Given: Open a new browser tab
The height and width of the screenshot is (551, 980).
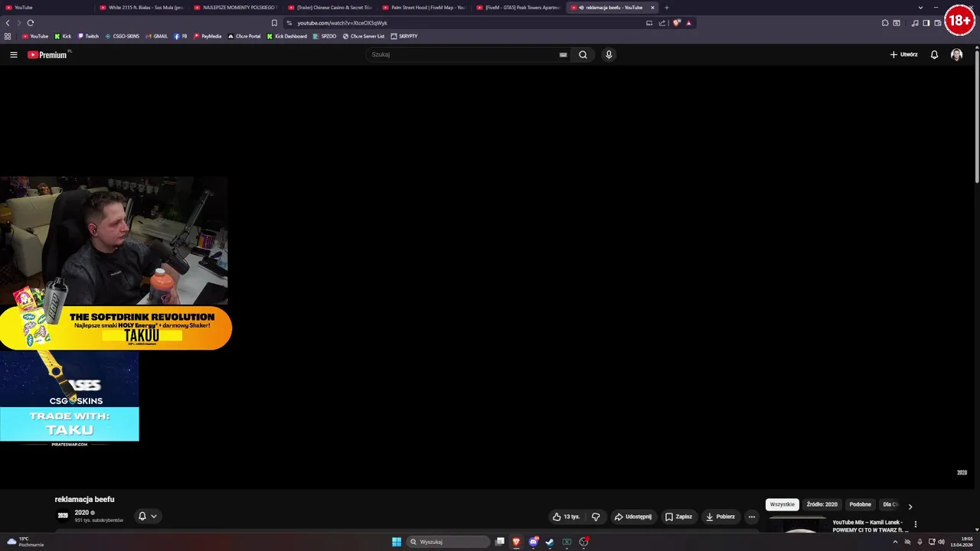Looking at the screenshot, I should (x=666, y=8).
